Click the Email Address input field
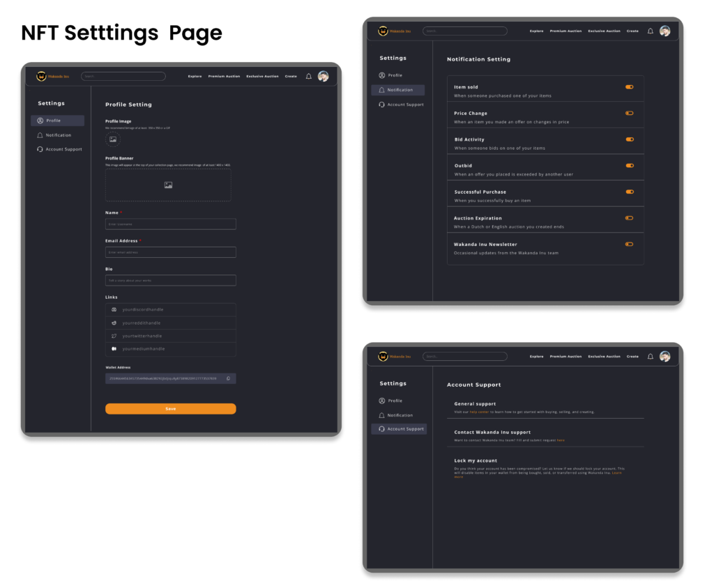 [x=170, y=252]
